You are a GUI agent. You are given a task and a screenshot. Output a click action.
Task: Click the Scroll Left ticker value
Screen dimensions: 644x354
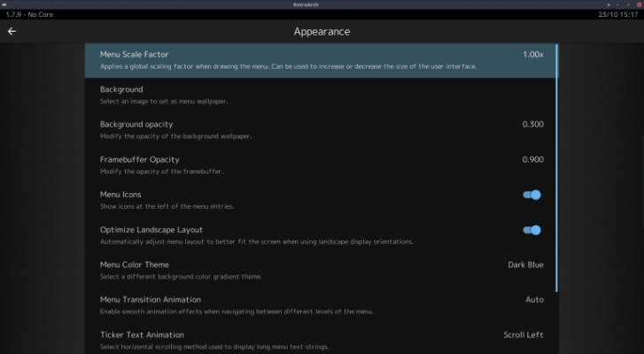pyautogui.click(x=524, y=335)
